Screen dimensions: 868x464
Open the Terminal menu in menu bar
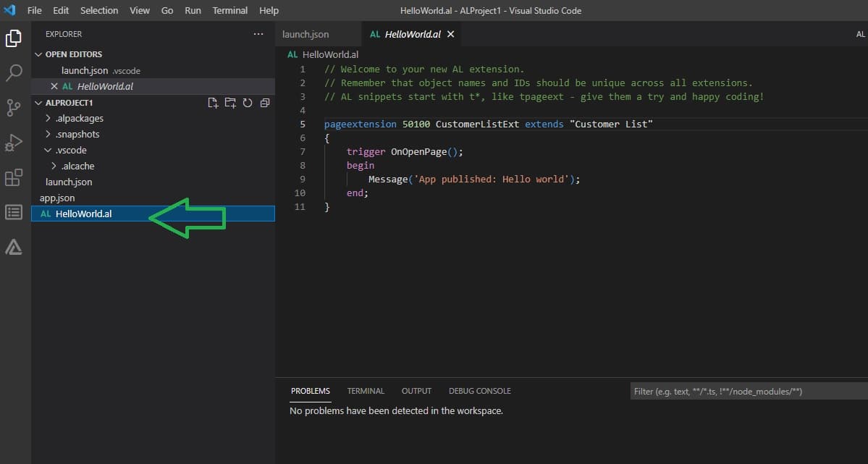pyautogui.click(x=229, y=10)
